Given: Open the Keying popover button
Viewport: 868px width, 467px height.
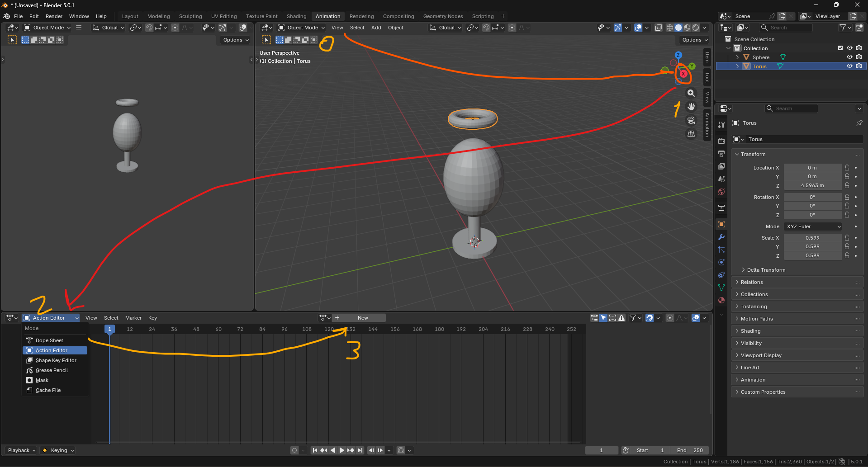Looking at the screenshot, I should tap(58, 450).
